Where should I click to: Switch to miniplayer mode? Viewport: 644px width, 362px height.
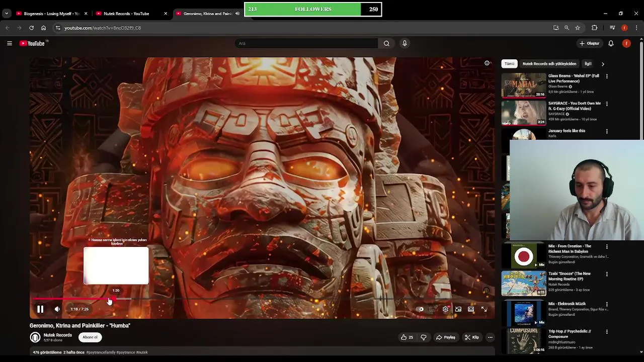(458, 309)
